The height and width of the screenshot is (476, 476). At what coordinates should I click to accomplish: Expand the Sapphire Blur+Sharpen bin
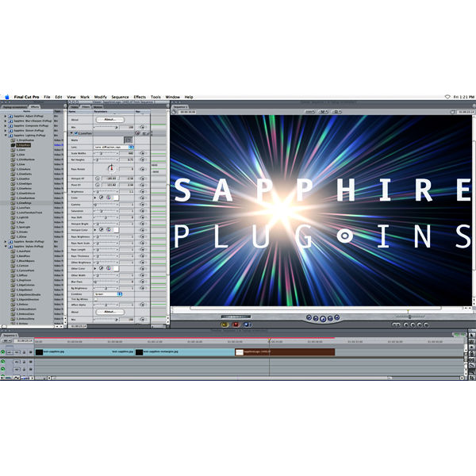pos(6,121)
